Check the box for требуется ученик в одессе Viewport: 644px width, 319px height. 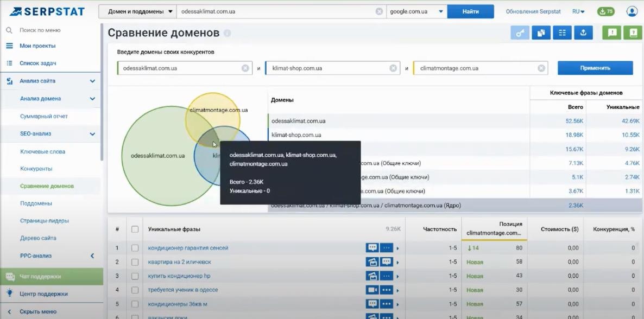135,290
